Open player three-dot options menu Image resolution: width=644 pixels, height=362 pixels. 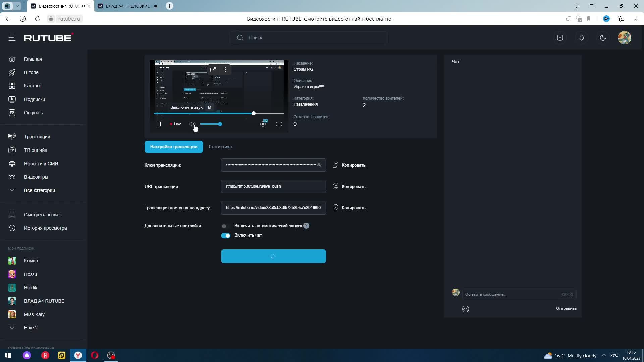pyautogui.click(x=225, y=70)
